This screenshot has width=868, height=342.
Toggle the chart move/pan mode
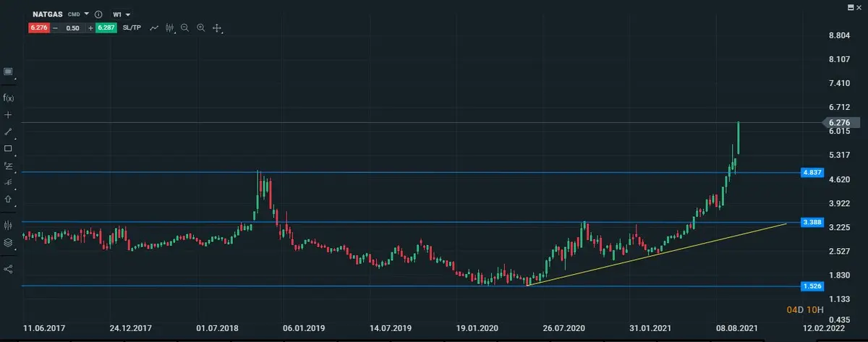click(x=217, y=28)
